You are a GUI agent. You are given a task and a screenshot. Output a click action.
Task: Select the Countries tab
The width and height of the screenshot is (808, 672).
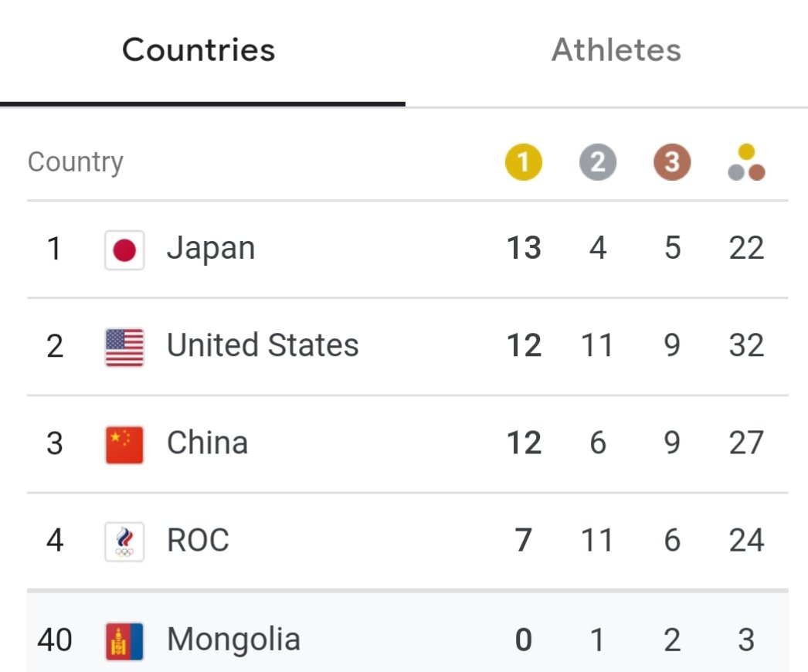[199, 50]
